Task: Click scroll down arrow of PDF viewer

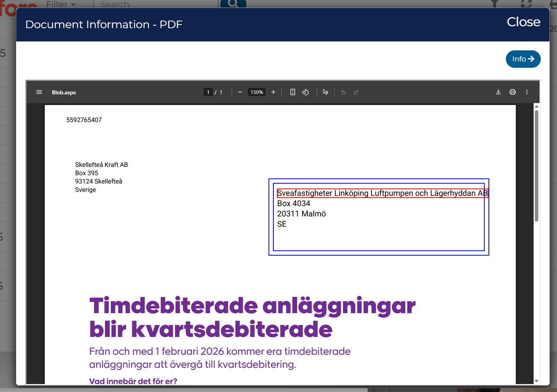Action: pyautogui.click(x=536, y=381)
